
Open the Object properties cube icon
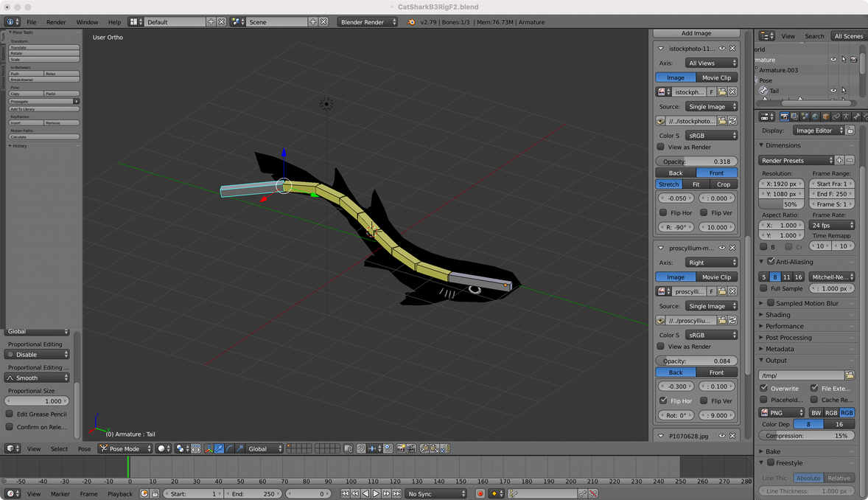pyautogui.click(x=825, y=115)
